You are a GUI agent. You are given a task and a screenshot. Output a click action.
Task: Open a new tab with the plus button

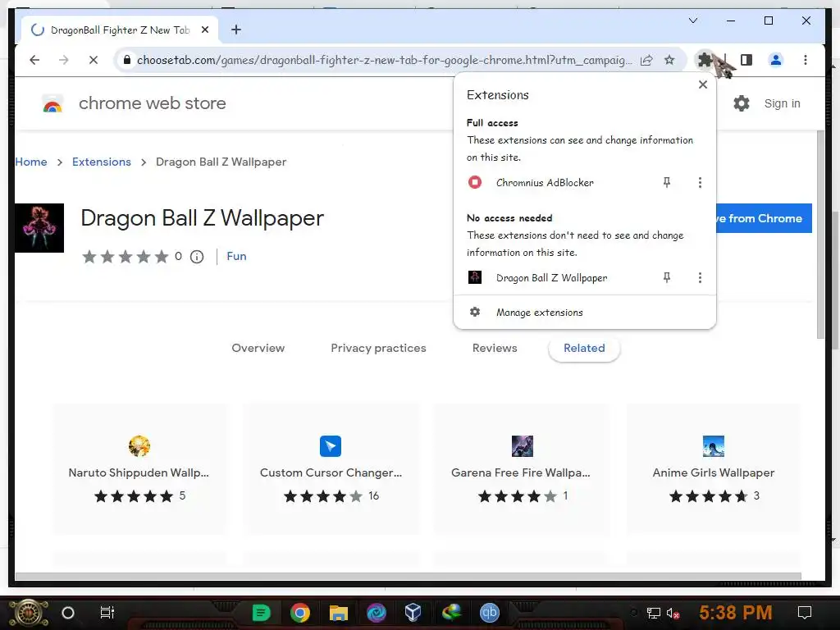(x=236, y=30)
